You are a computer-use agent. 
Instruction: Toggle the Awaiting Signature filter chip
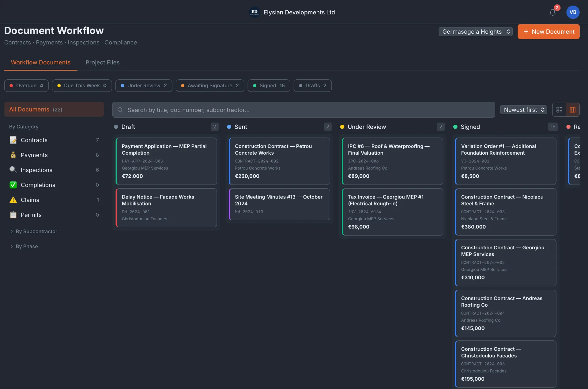210,85
